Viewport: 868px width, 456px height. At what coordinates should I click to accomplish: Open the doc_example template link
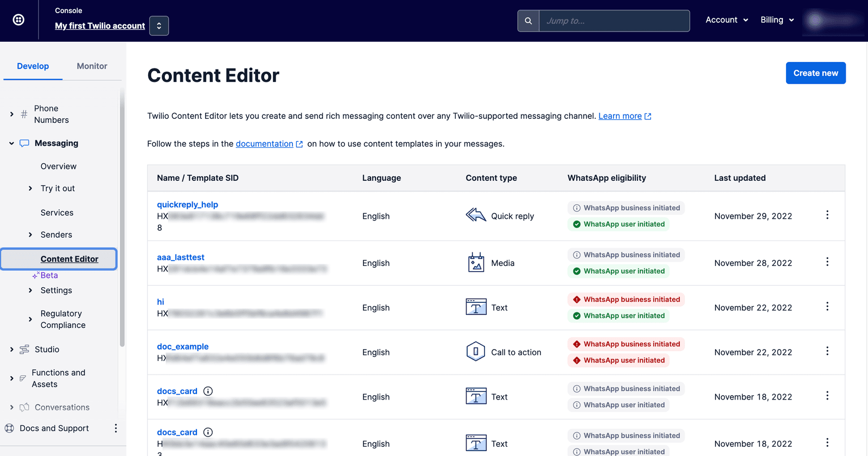pyautogui.click(x=182, y=346)
